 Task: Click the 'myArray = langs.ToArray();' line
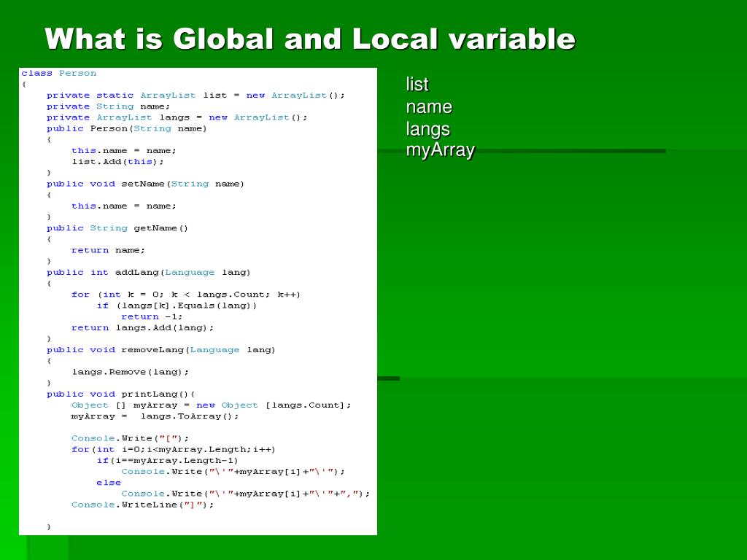(155, 416)
